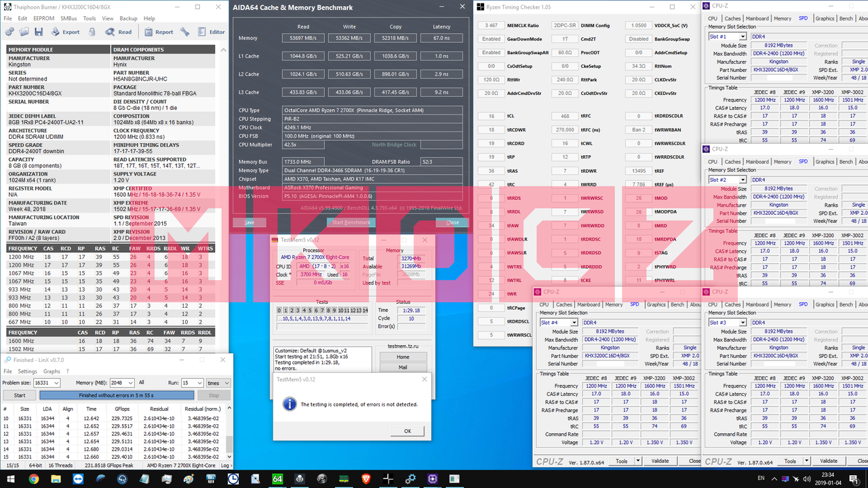The height and width of the screenshot is (488, 868).
Task: Open EEPROM menu in Thaiphoon Burner
Action: (x=44, y=18)
